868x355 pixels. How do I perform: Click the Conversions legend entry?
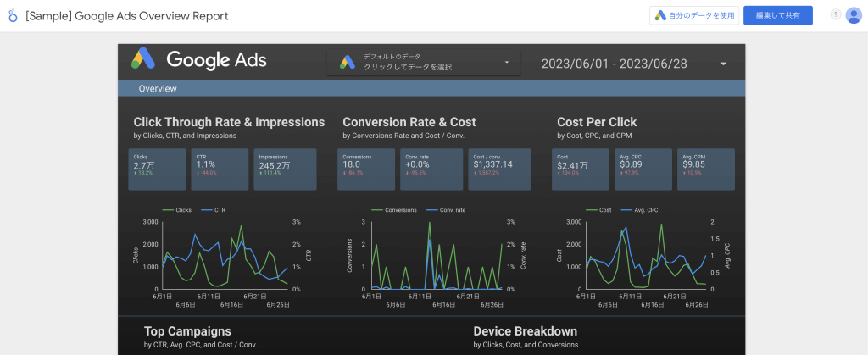(393, 210)
